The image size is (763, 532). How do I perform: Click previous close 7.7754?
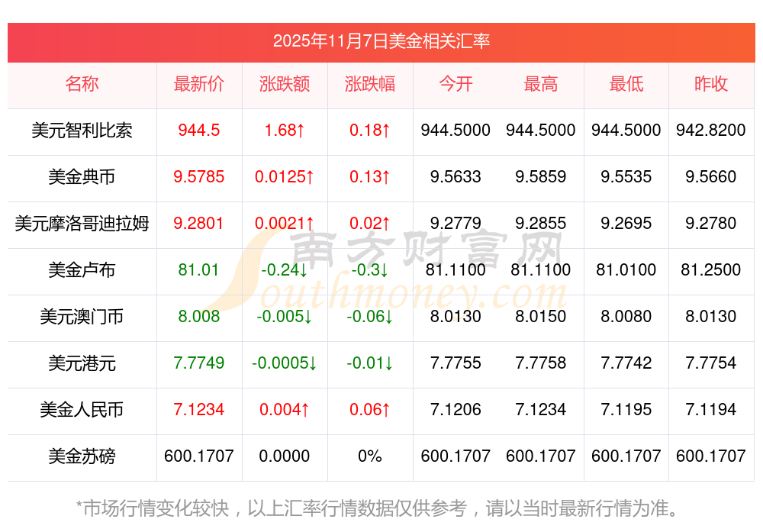711,363
